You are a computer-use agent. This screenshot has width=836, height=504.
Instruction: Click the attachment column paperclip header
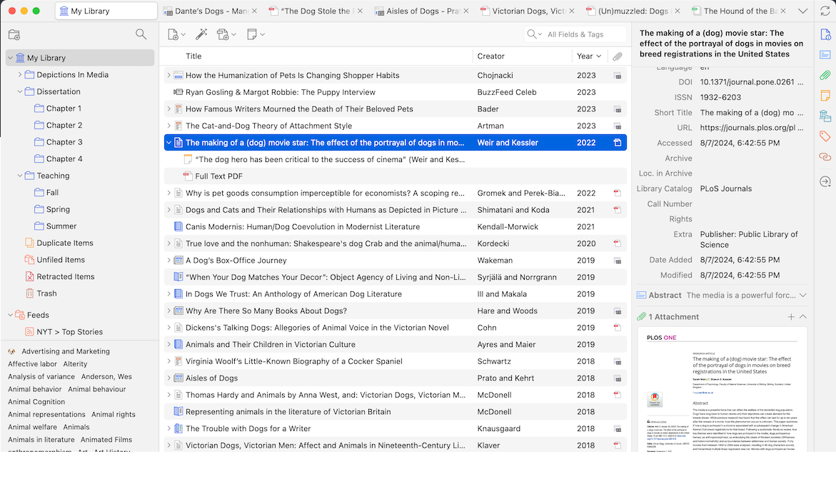618,56
